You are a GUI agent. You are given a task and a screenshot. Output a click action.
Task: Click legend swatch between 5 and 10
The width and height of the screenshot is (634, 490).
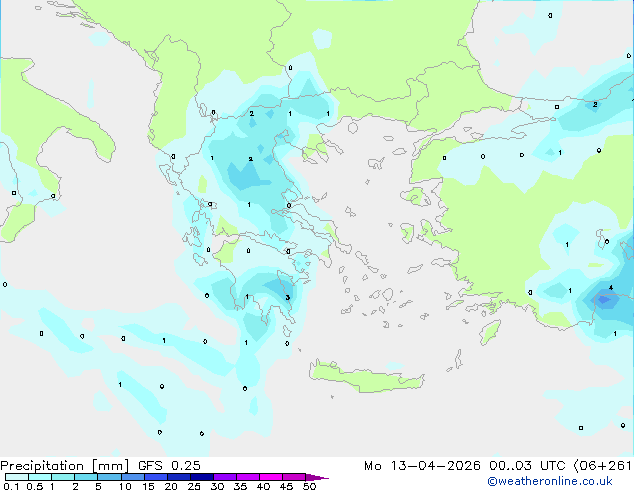109,477
